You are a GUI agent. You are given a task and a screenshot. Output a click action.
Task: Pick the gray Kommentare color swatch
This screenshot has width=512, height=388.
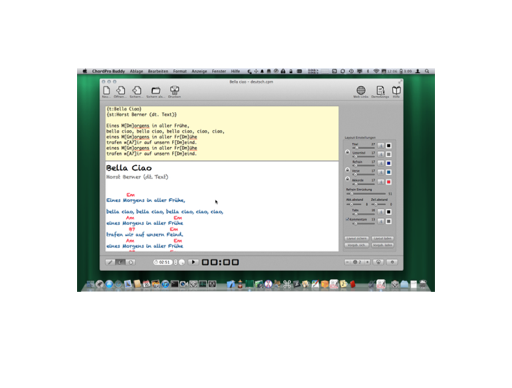(389, 221)
